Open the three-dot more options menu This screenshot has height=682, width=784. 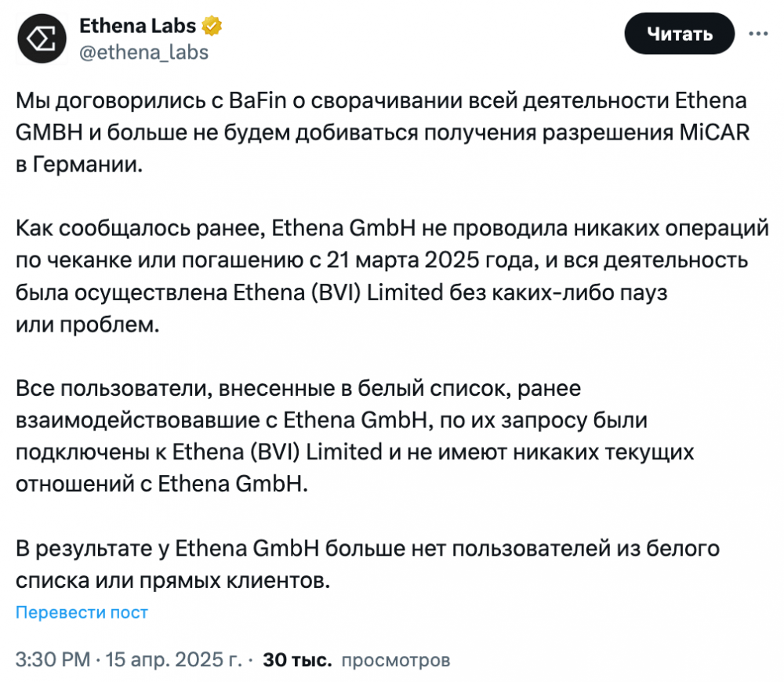(x=758, y=34)
